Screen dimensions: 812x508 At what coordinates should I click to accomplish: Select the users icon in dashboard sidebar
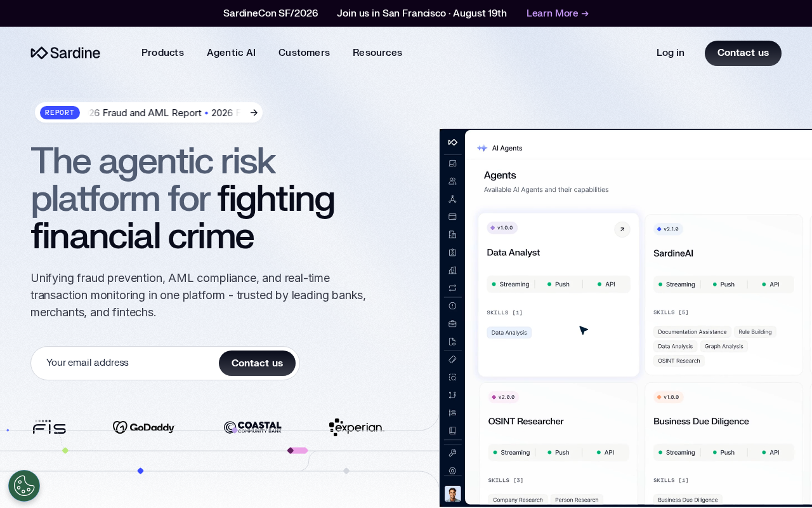(x=452, y=181)
